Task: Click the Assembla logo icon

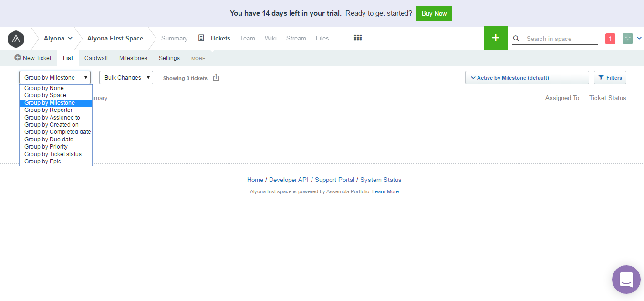Action: point(16,39)
